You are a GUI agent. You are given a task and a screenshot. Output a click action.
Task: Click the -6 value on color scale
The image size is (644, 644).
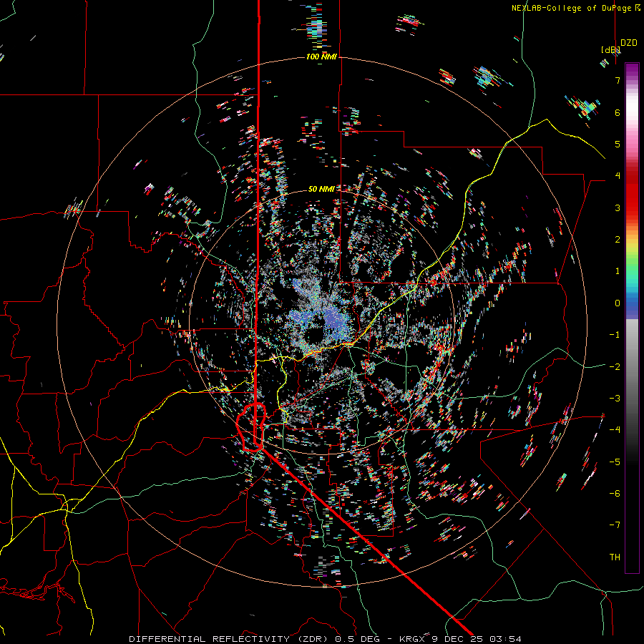point(615,494)
